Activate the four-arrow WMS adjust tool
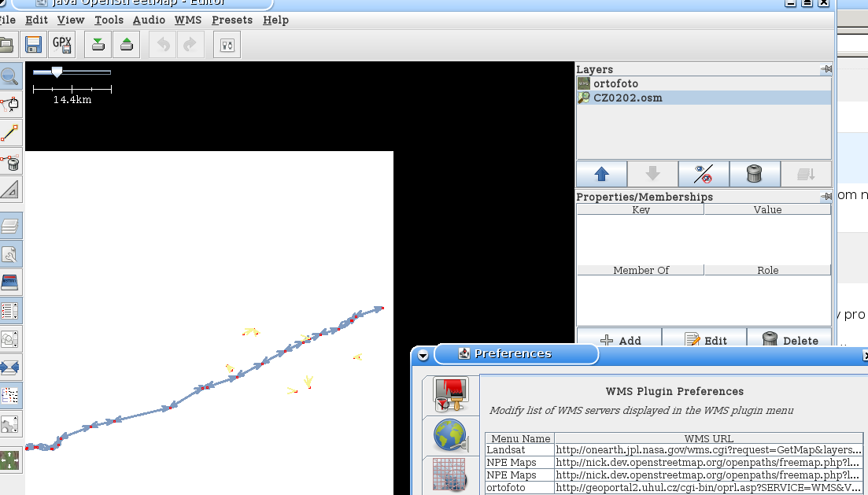Image resolution: width=868 pixels, height=495 pixels. click(10, 460)
